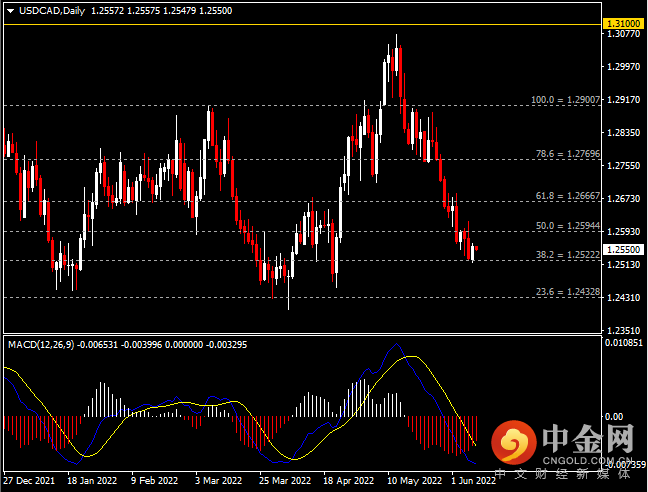Select the yellow 1.31000 horizontal line

click(302, 24)
